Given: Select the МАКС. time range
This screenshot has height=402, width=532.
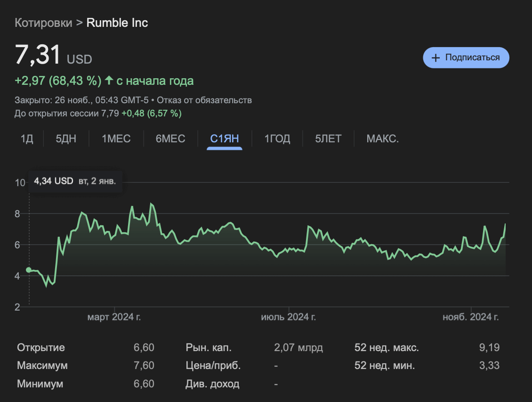Looking at the screenshot, I should [383, 139].
